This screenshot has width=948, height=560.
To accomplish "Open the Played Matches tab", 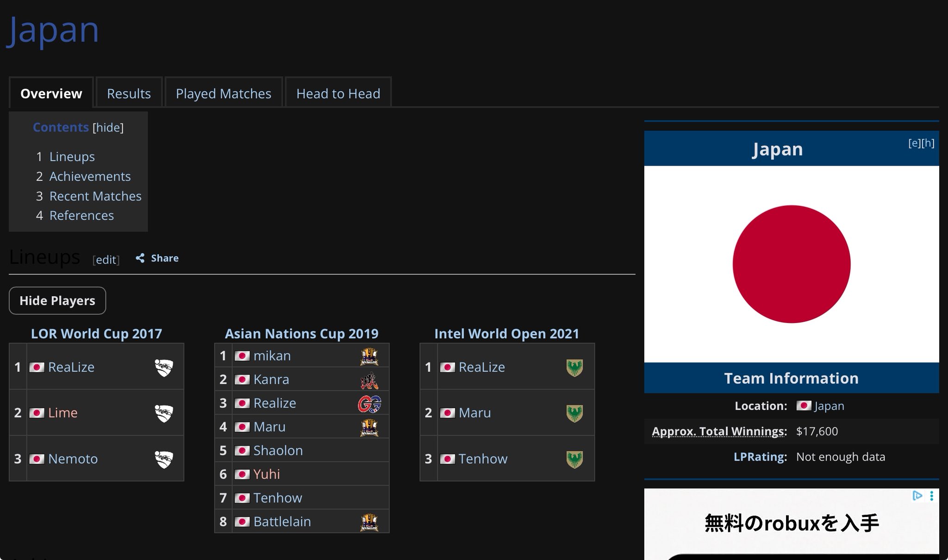I will click(223, 93).
